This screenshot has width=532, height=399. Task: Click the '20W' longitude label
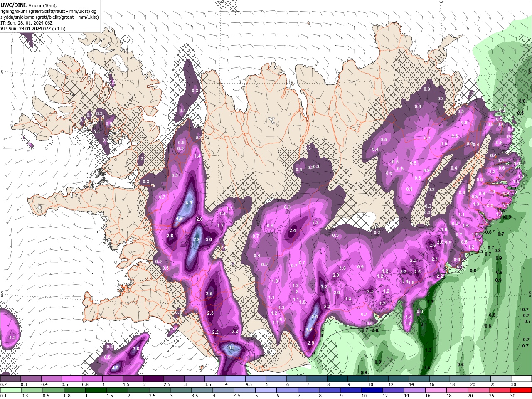(x=221, y=2)
